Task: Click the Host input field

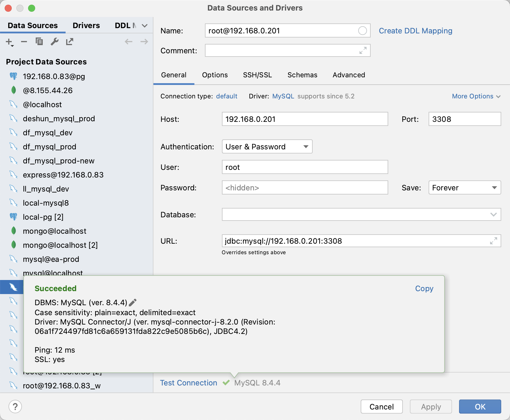Action: (x=304, y=119)
